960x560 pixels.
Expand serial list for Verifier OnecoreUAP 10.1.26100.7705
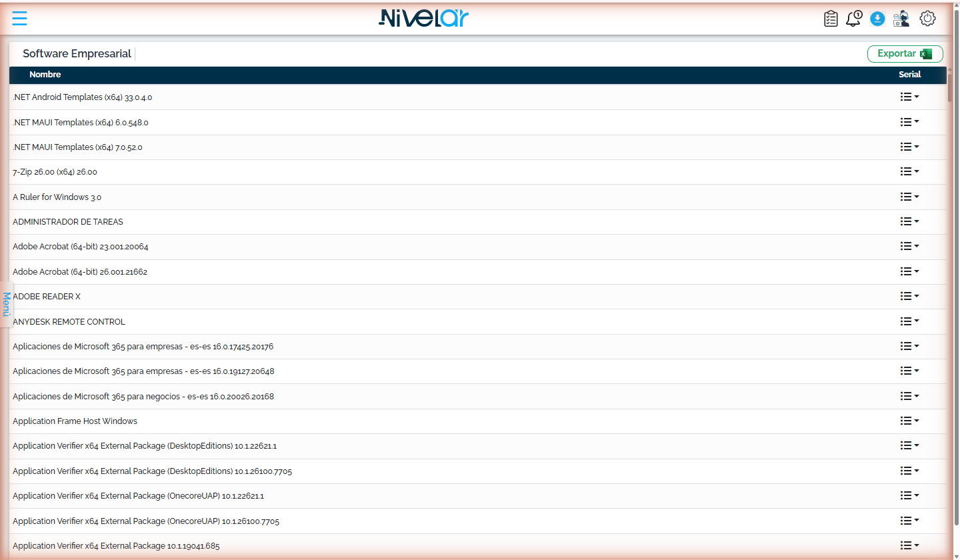point(909,521)
